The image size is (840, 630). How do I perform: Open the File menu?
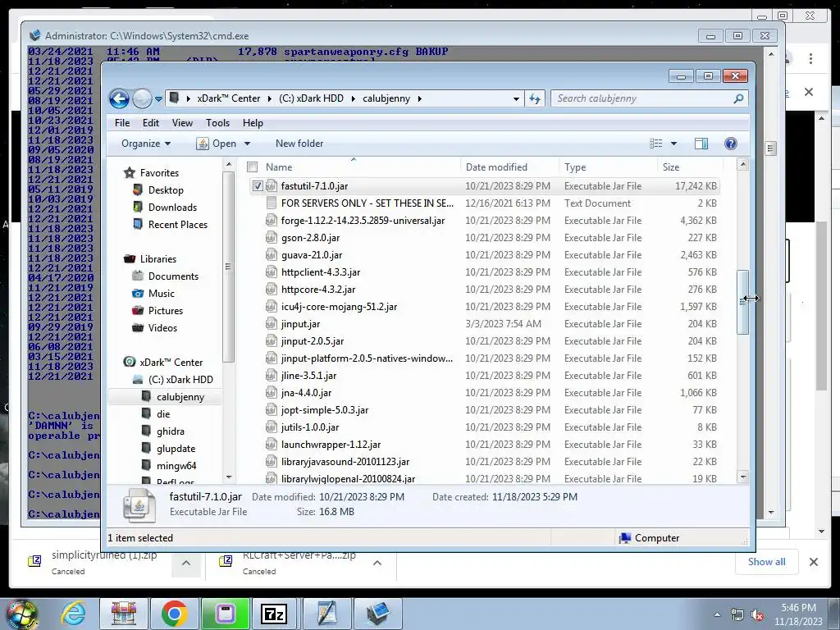[x=122, y=123]
